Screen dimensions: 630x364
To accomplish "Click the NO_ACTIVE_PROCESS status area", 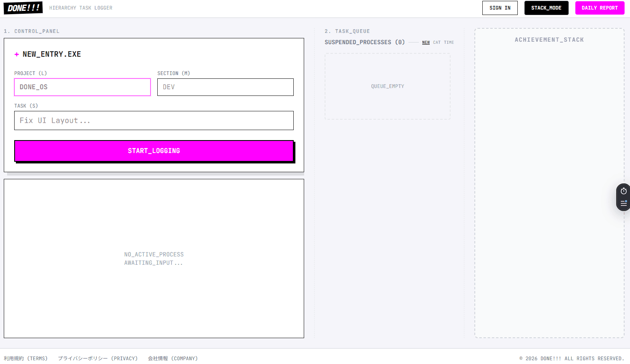I will (x=154, y=259).
